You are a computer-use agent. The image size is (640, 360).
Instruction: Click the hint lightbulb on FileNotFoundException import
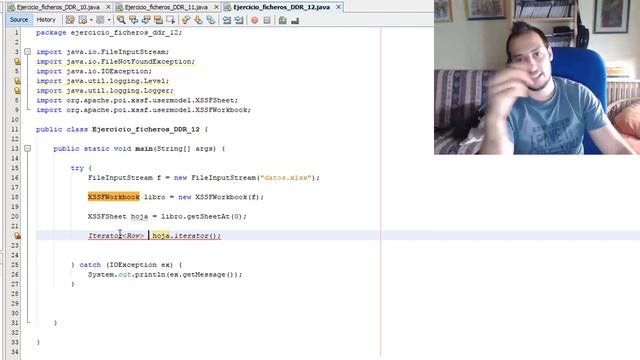click(17, 62)
